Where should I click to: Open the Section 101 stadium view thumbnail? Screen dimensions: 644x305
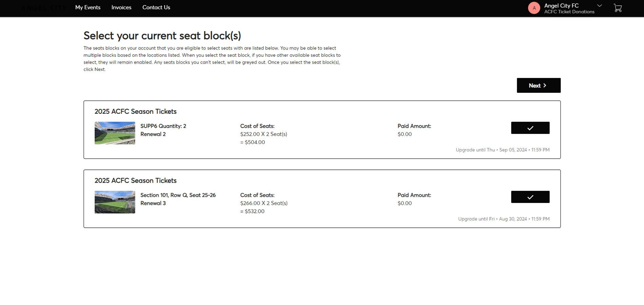coord(115,202)
